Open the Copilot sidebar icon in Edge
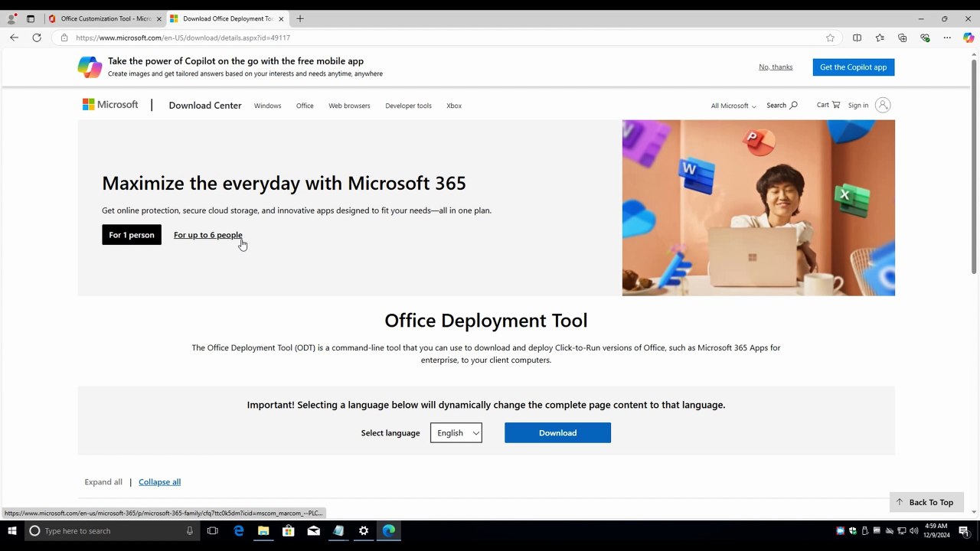 (x=969, y=37)
